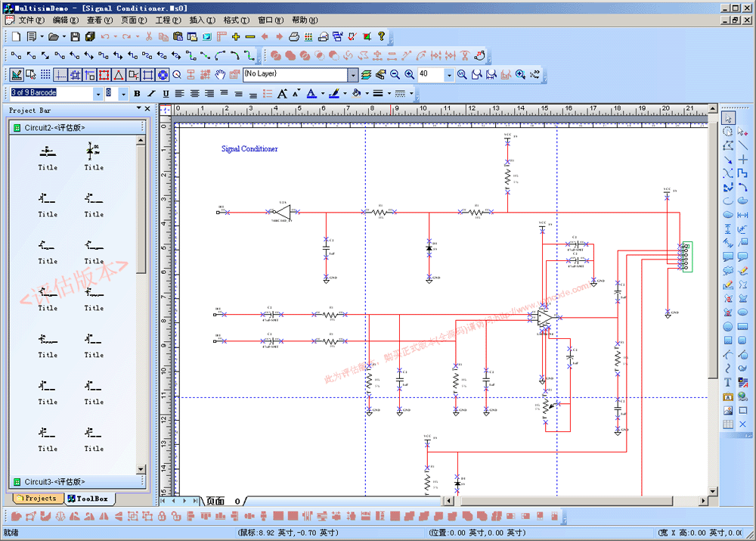The width and height of the screenshot is (756, 541).
Task: Select the Pan hand tool
Action: (x=220, y=74)
